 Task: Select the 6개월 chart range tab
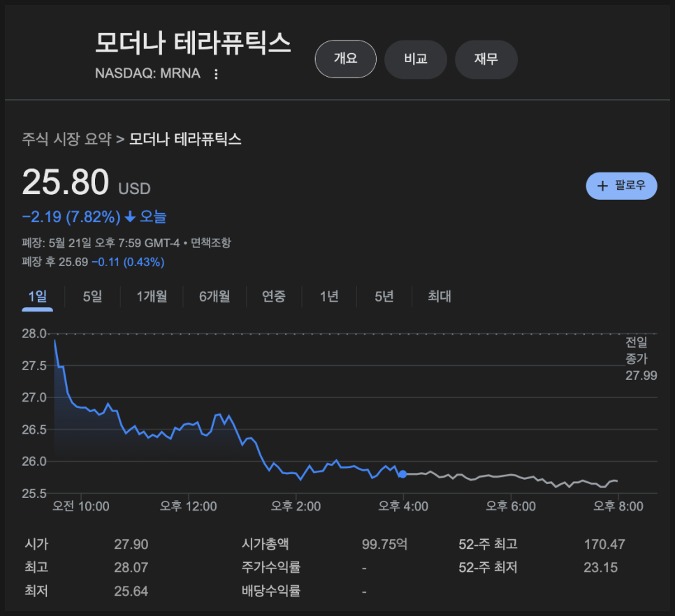[x=215, y=296]
